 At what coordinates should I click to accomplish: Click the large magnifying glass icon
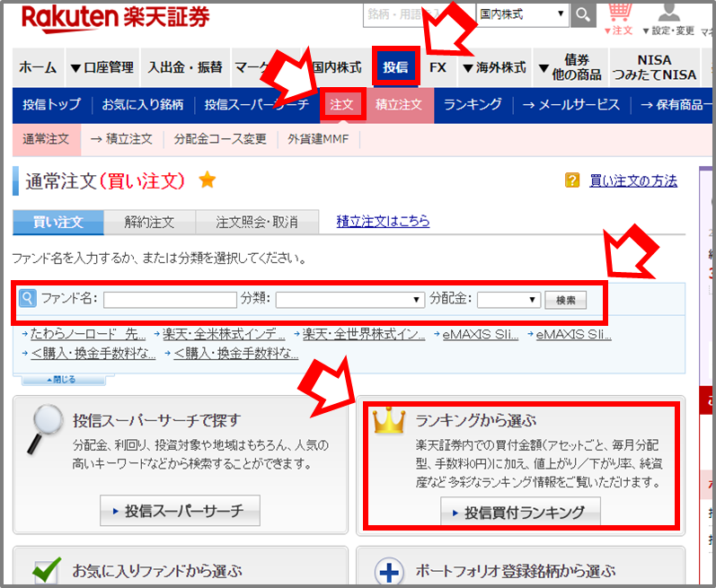(x=45, y=429)
